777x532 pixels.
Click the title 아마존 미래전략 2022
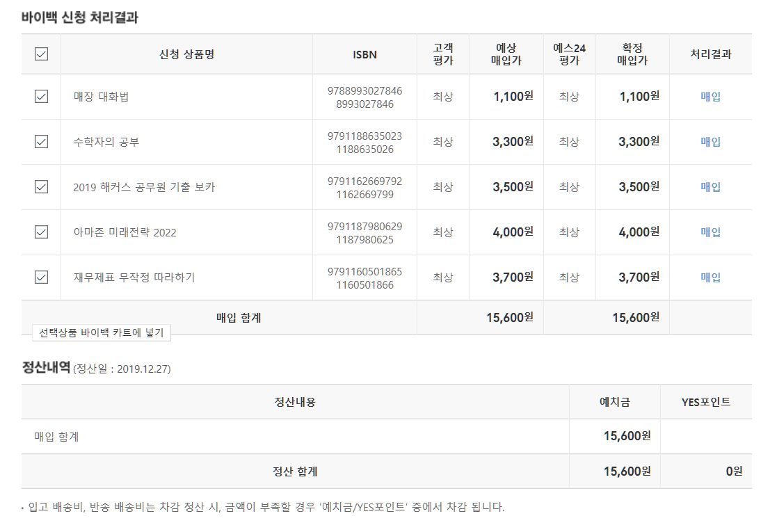[x=125, y=232]
